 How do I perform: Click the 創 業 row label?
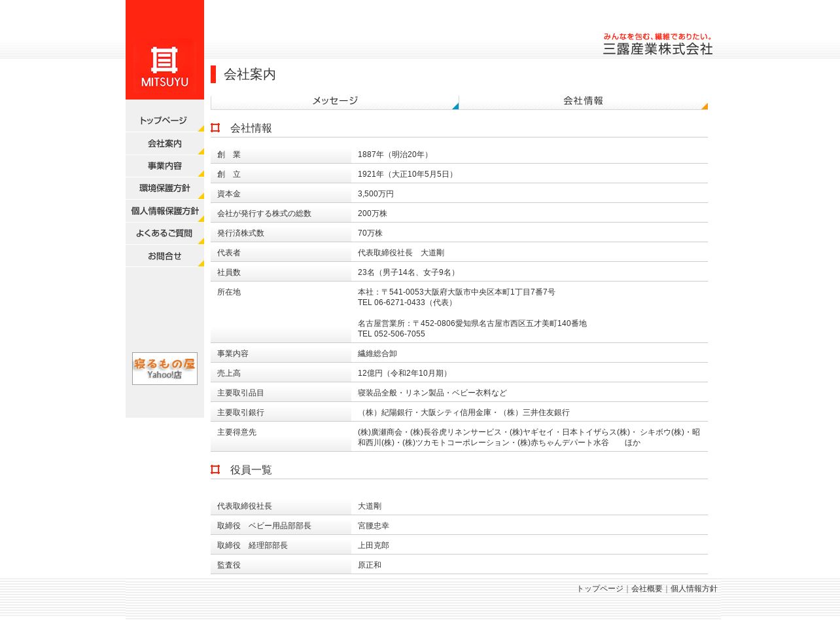pyautogui.click(x=229, y=155)
